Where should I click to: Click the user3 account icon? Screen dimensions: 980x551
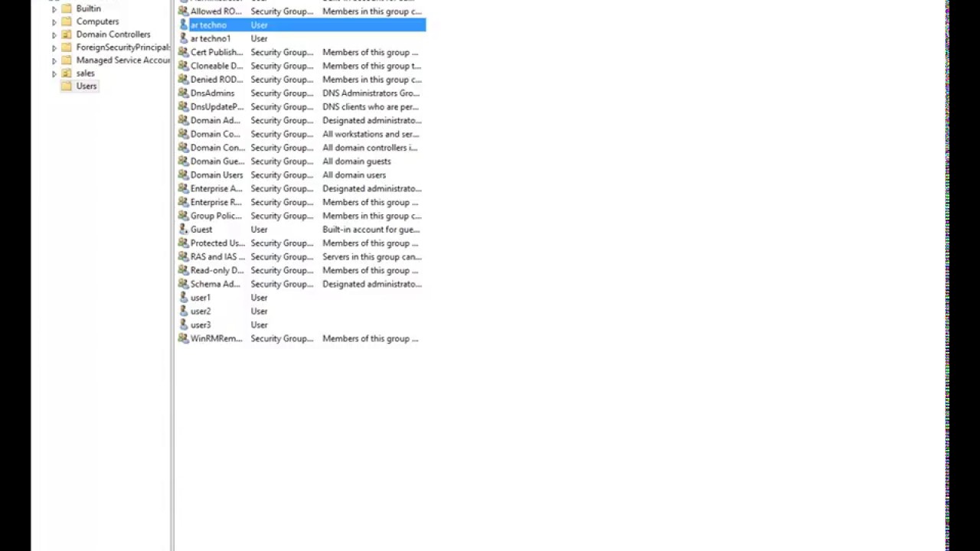coord(183,325)
